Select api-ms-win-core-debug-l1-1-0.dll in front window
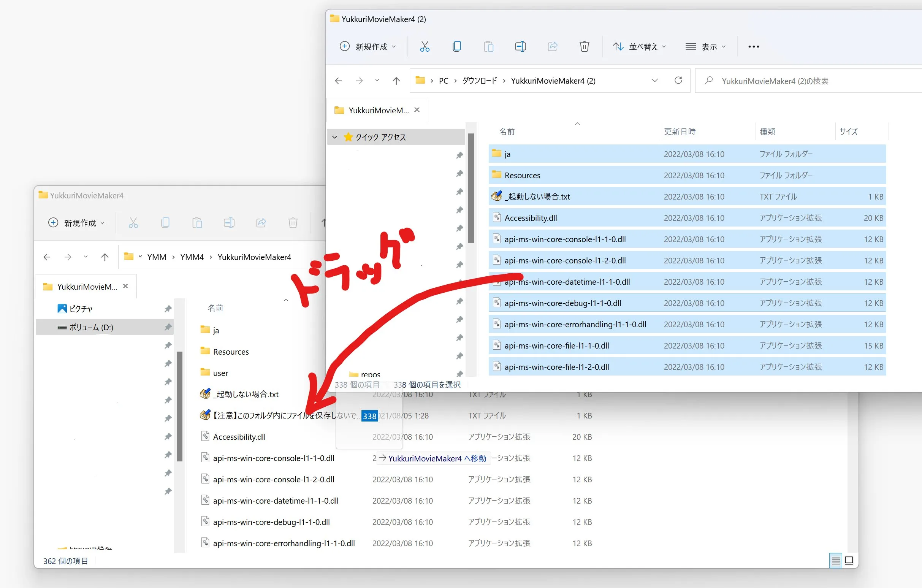 tap(687, 303)
